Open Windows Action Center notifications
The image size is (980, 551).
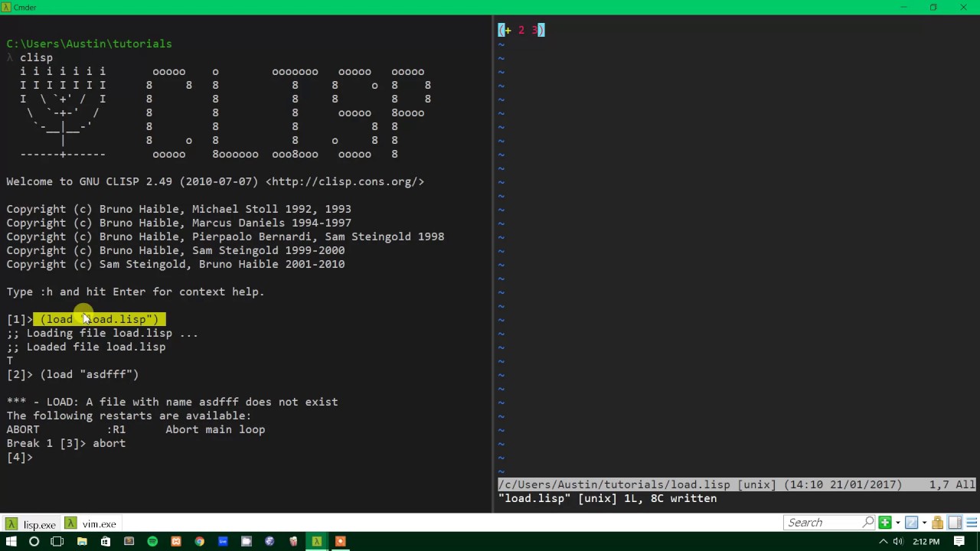pos(959,542)
